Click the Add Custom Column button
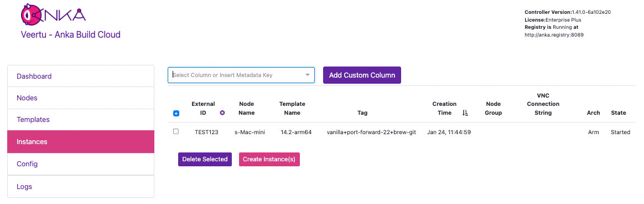The width and height of the screenshot is (644, 204). [362, 75]
